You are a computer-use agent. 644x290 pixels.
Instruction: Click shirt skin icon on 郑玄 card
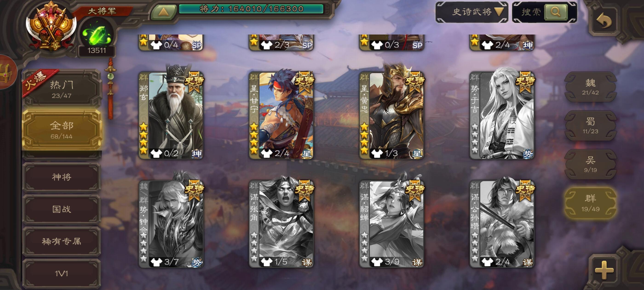[156, 153]
